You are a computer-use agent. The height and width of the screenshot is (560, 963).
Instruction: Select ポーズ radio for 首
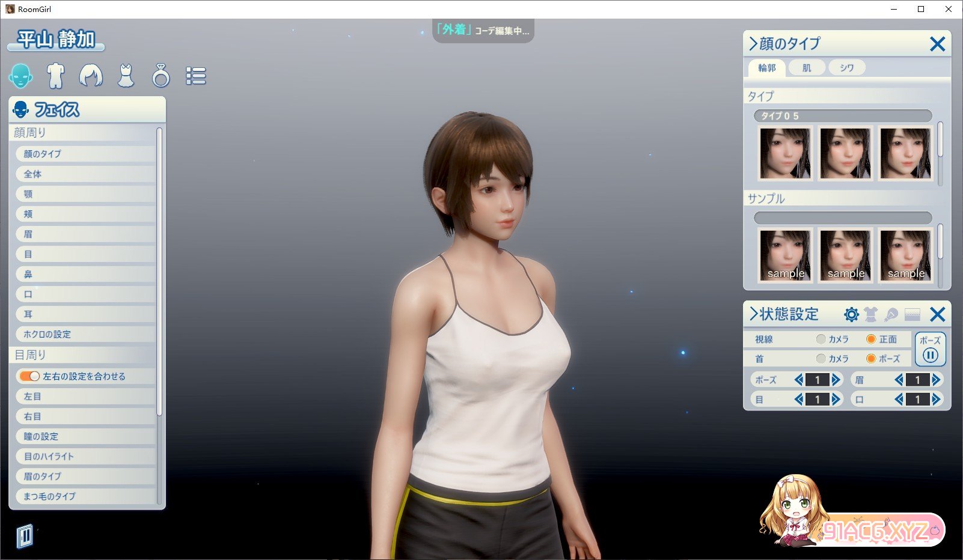[x=870, y=359]
